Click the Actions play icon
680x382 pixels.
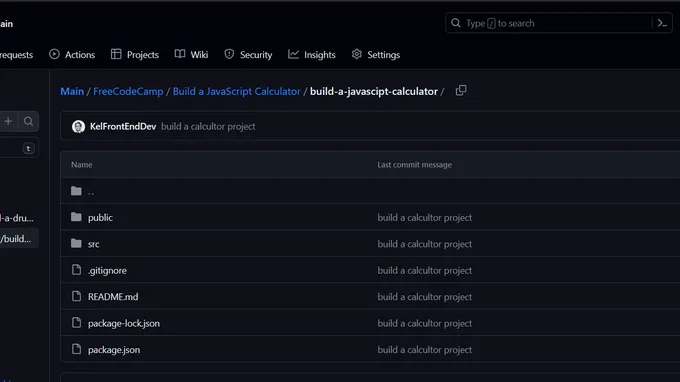54,54
